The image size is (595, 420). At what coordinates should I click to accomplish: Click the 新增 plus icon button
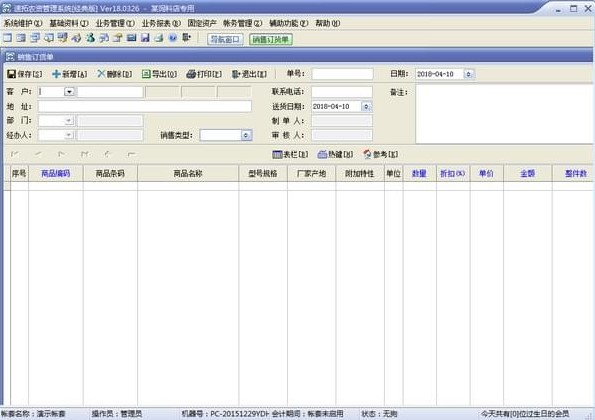[x=69, y=74]
